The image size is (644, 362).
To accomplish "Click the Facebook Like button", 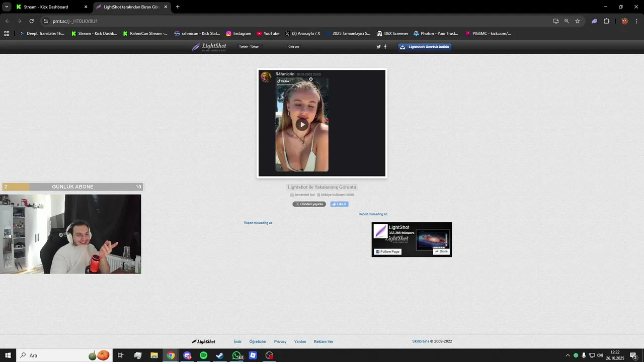I will click(x=339, y=204).
